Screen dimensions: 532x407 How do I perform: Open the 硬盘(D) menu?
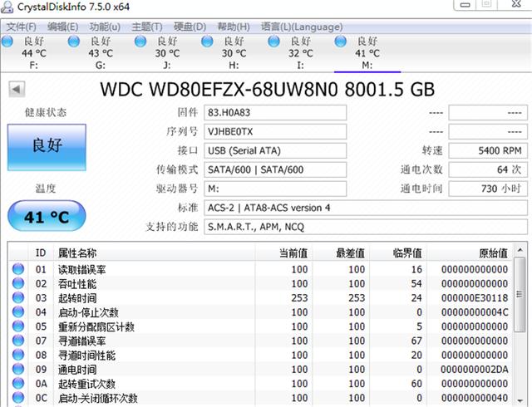190,27
